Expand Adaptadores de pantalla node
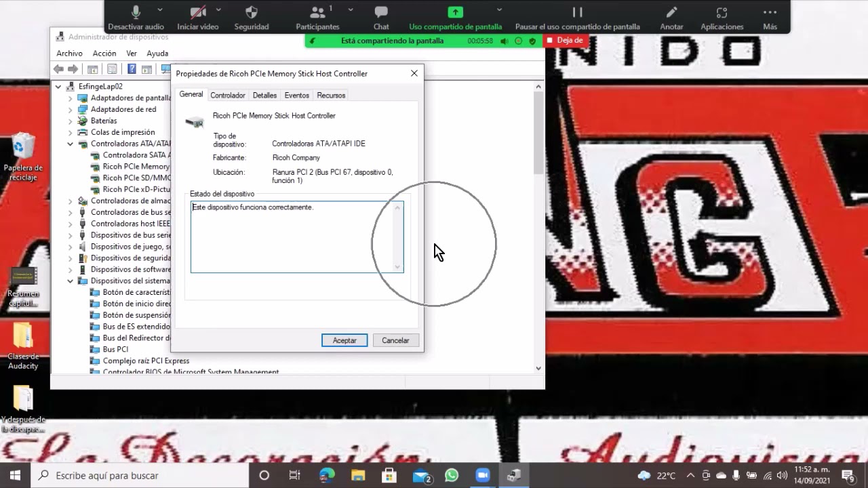 pyautogui.click(x=70, y=98)
